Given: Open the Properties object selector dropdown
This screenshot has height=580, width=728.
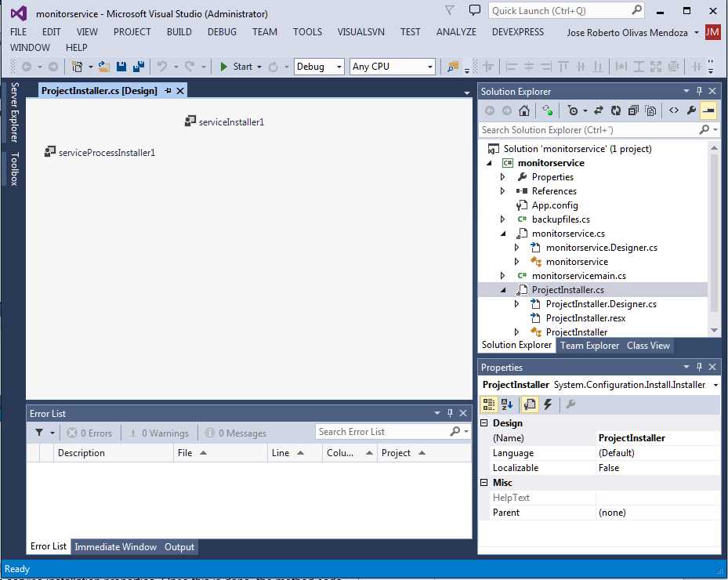Looking at the screenshot, I should pos(715,385).
